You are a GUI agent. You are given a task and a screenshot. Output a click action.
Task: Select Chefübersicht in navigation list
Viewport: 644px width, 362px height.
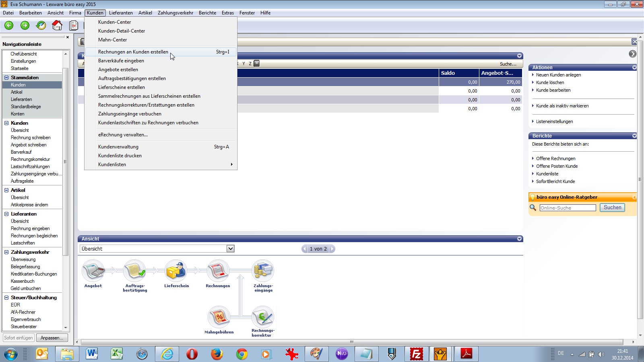click(x=24, y=54)
